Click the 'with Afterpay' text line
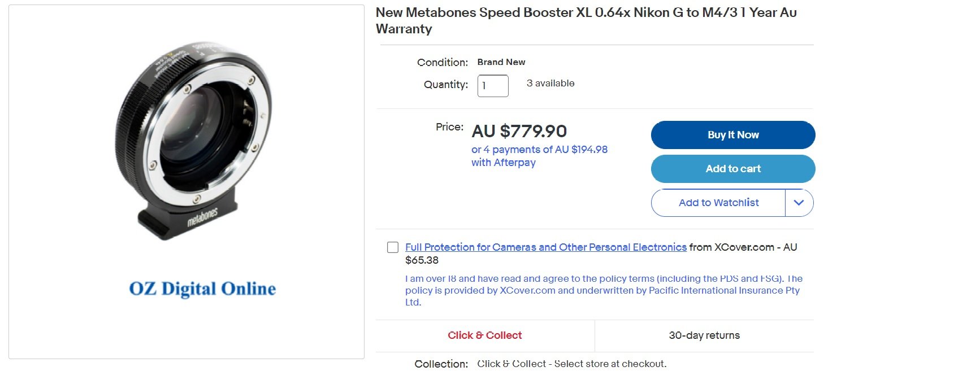Image resolution: width=980 pixels, height=371 pixels. coord(504,163)
